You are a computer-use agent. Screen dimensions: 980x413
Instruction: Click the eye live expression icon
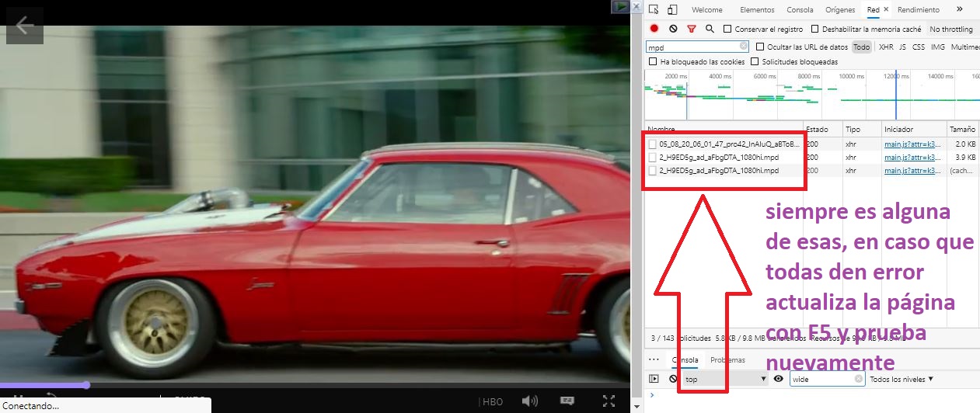(779, 379)
